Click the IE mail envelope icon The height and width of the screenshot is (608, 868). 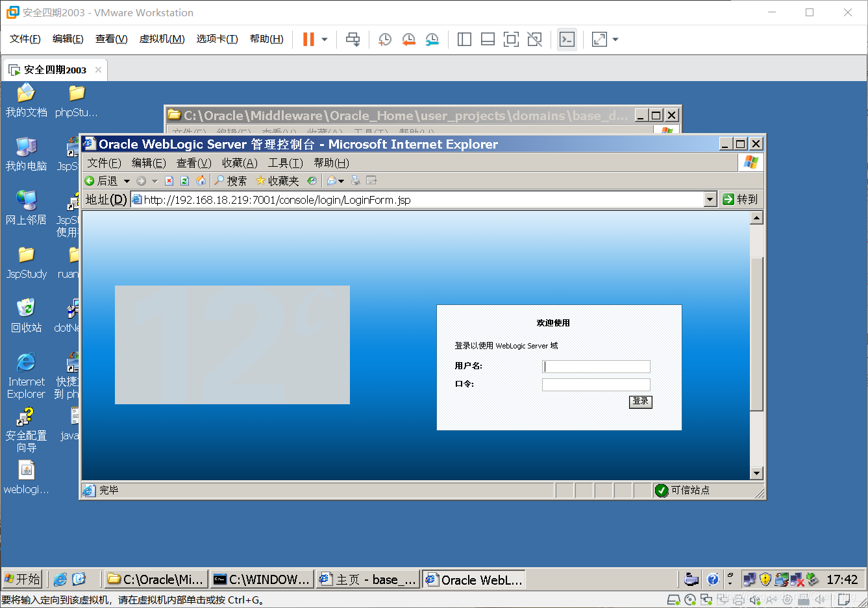[332, 181]
